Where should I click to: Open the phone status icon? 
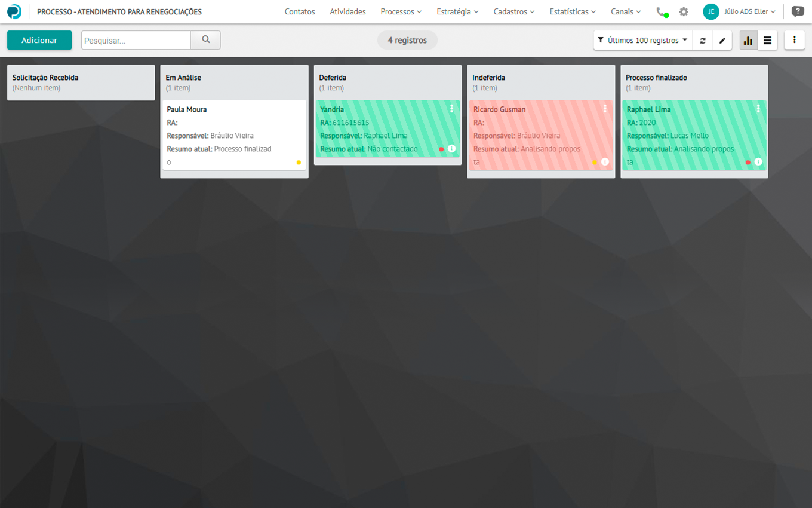pos(662,12)
